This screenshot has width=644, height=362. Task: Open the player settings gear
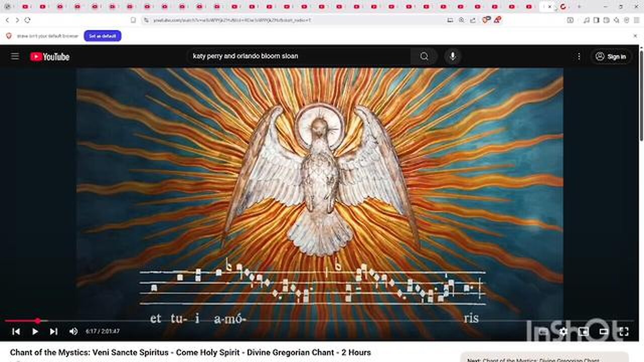click(x=563, y=331)
